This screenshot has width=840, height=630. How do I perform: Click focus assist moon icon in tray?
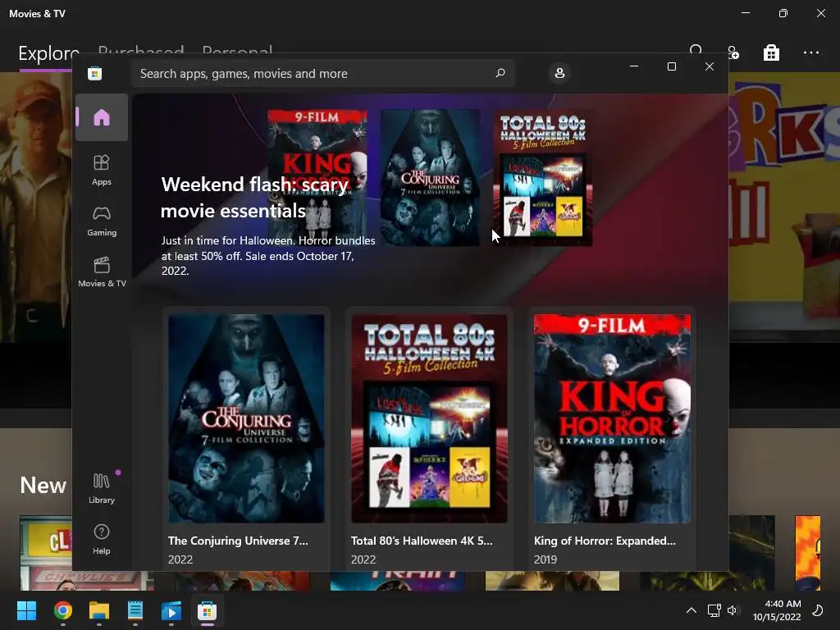pyautogui.click(x=818, y=610)
